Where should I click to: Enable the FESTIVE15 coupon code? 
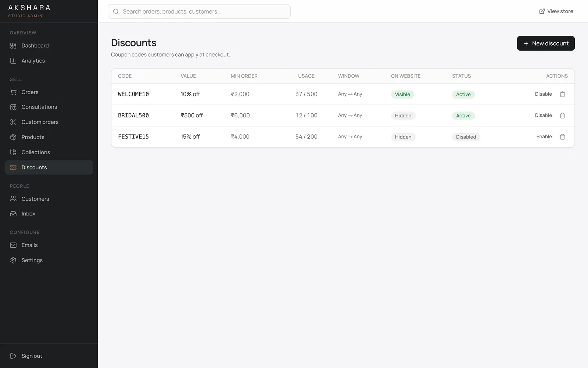(x=544, y=137)
